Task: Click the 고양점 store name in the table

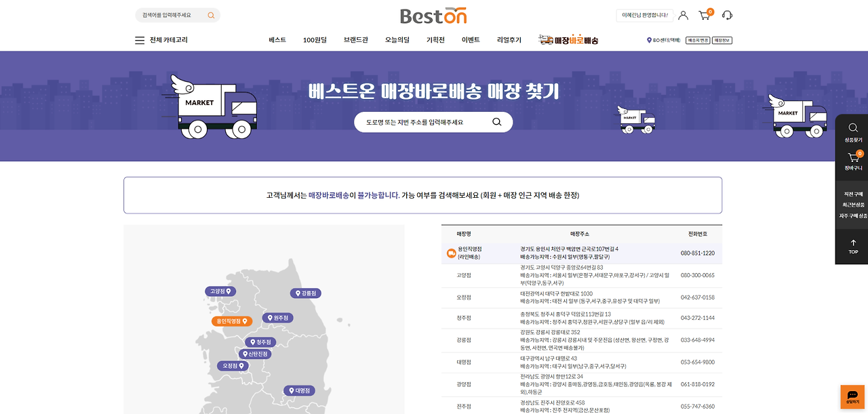Action: coord(464,276)
